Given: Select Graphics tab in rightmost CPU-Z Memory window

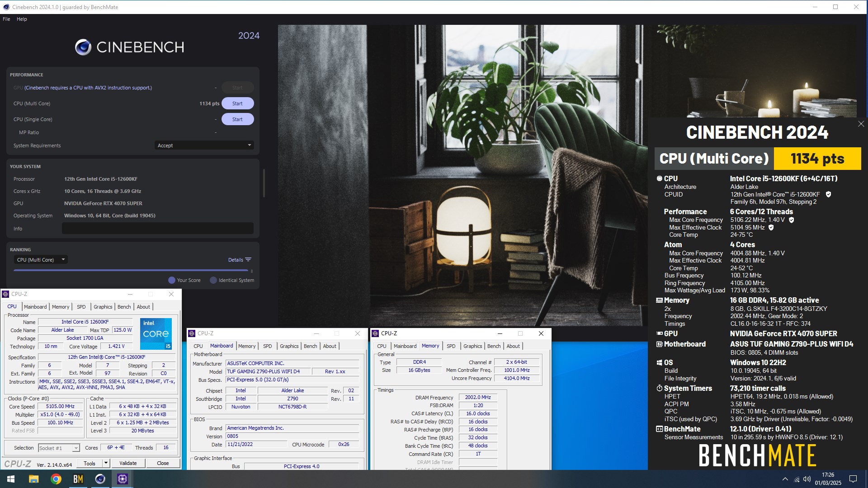Looking at the screenshot, I should pyautogui.click(x=473, y=346).
